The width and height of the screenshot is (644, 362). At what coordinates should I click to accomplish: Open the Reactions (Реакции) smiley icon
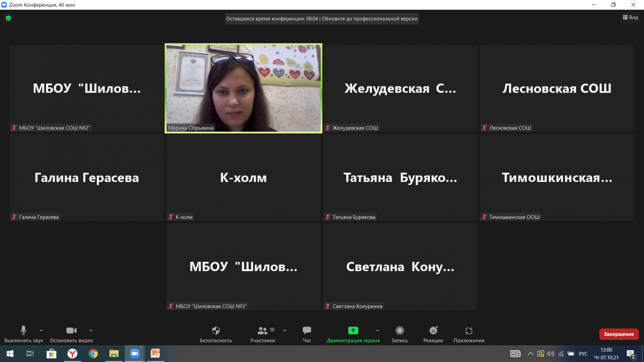point(433,331)
